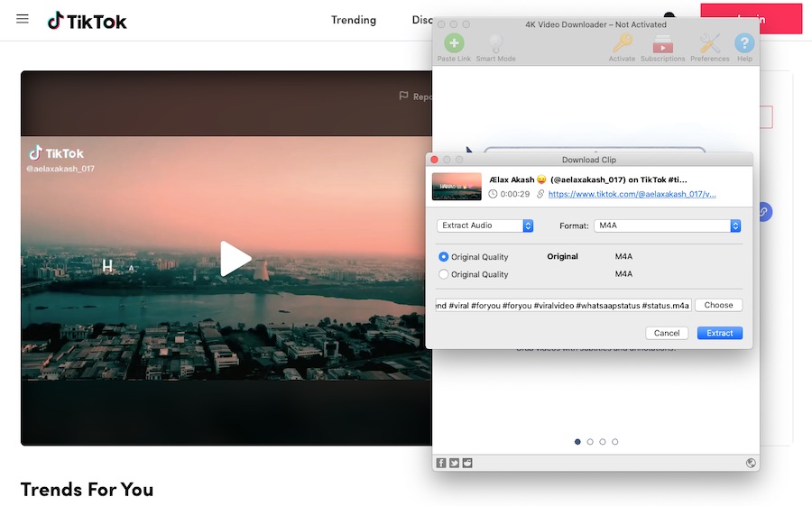Click Choose to pick save location

718,305
